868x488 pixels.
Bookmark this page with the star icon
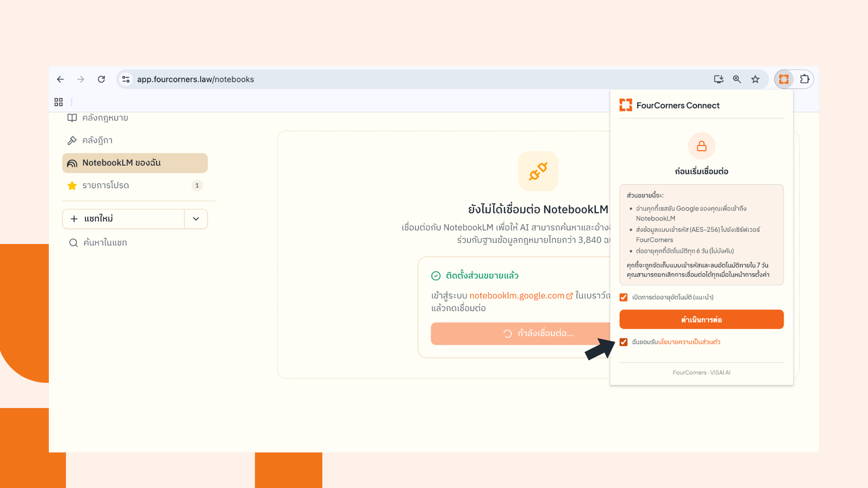coord(755,80)
